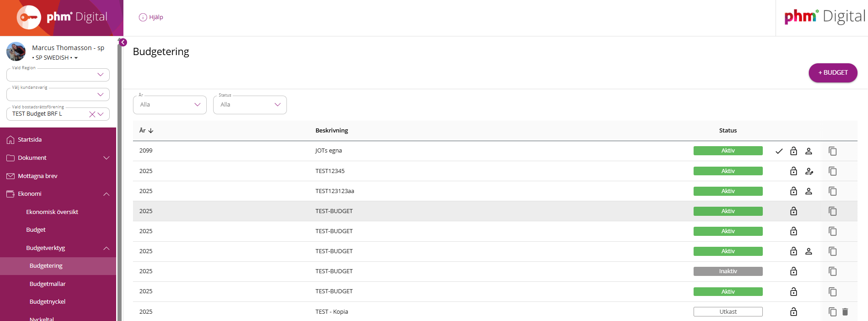
Task: Click the lock icon for TEST12345 budget
Action: point(794,171)
